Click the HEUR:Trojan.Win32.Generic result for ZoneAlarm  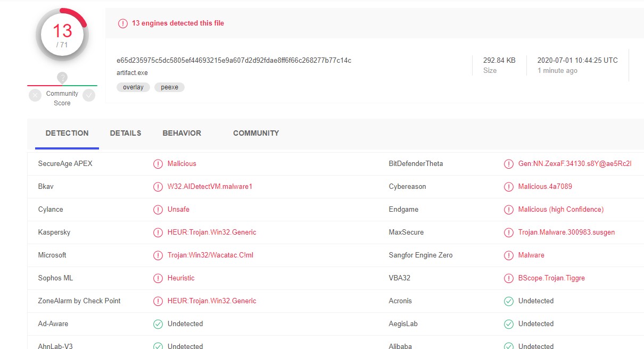coord(212,301)
